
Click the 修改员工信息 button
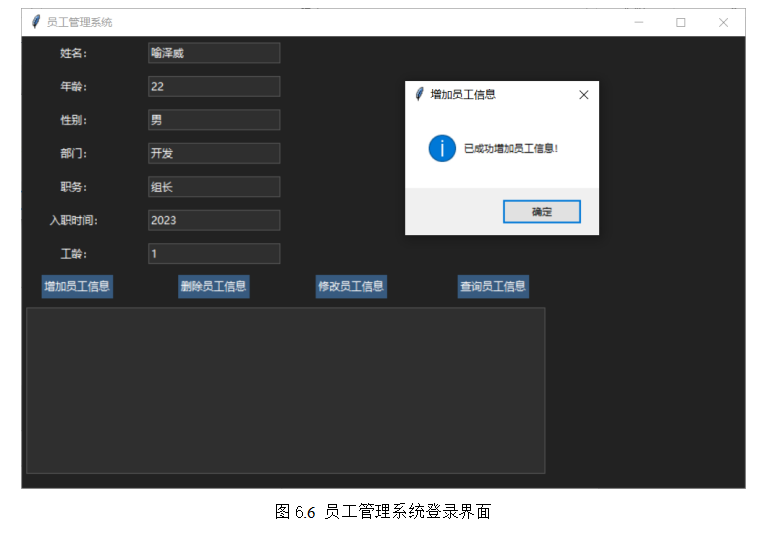[351, 286]
